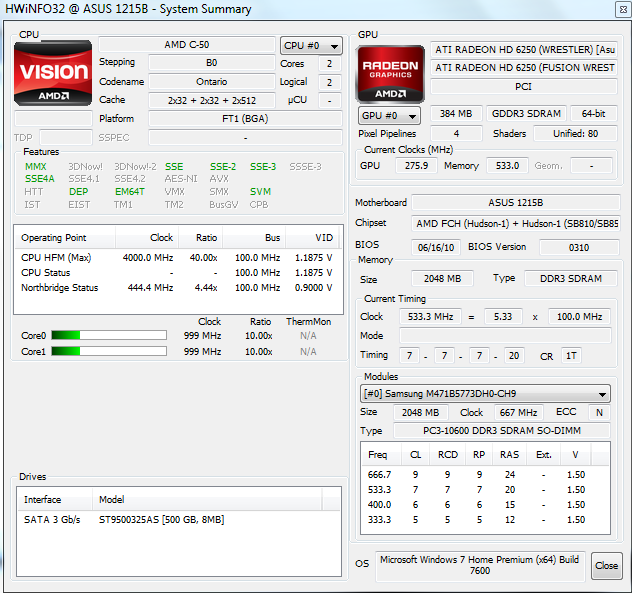Click the Operating Point column header
This screenshot has height=593, width=632.
coord(64,238)
